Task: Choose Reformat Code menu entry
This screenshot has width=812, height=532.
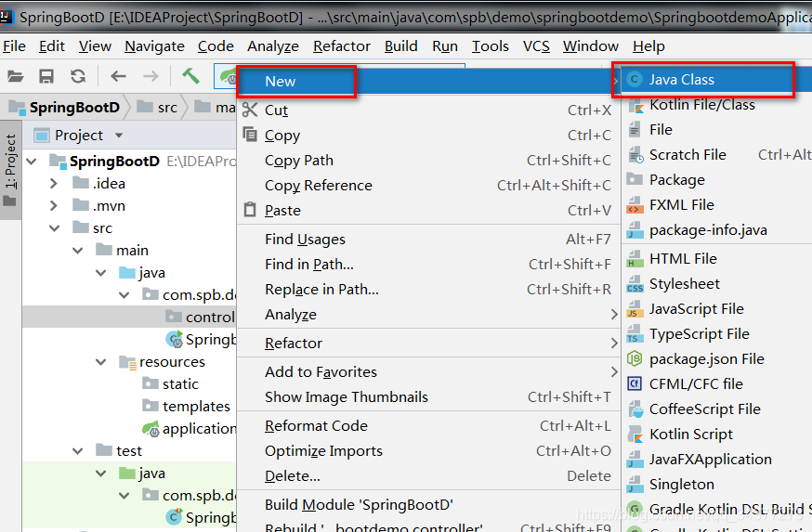Action: [x=429, y=425]
